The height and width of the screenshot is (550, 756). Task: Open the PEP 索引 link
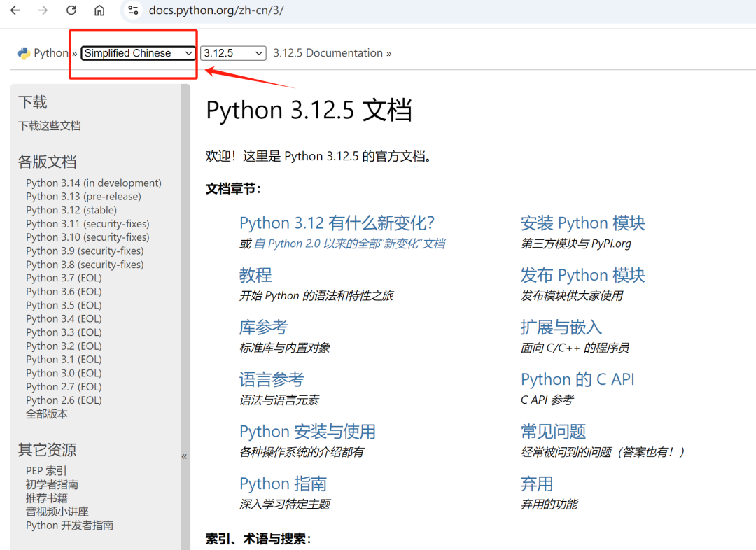pyautogui.click(x=46, y=470)
